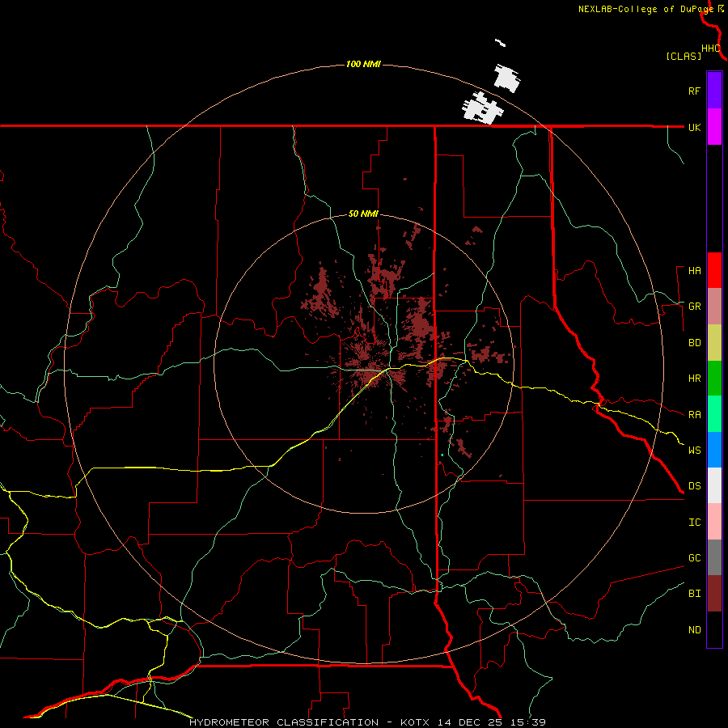Image resolution: width=728 pixels, height=728 pixels.
Task: Click the 'RA' legend label
Action: point(694,415)
